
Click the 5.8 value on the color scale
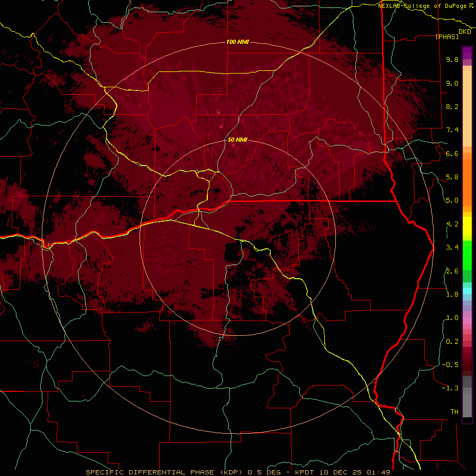[452, 177]
